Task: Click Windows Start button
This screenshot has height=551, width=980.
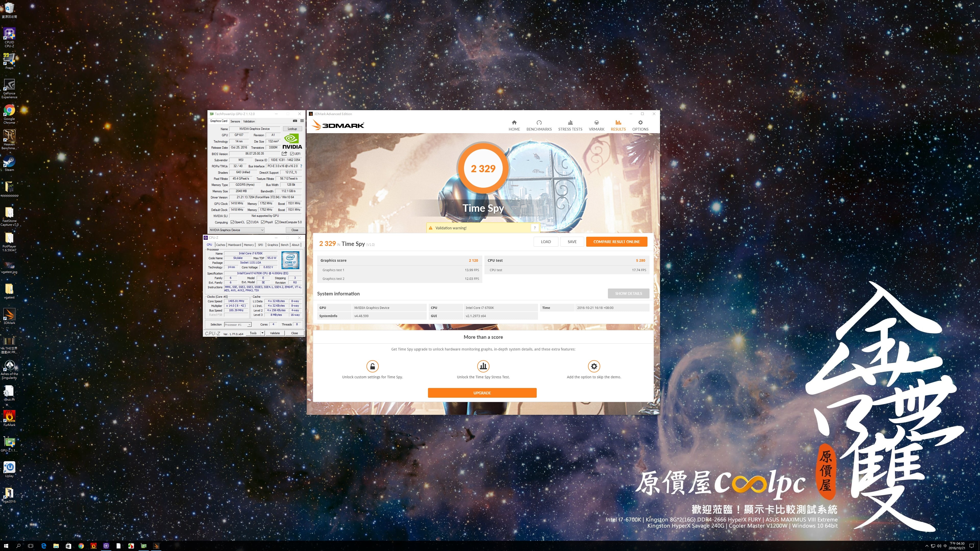Action: (x=6, y=546)
